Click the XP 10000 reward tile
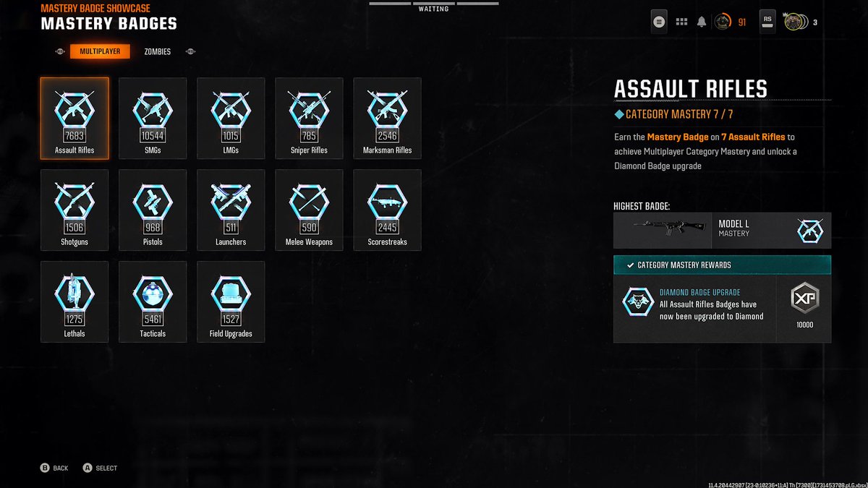The height and width of the screenshot is (488, 868). pyautogui.click(x=804, y=309)
